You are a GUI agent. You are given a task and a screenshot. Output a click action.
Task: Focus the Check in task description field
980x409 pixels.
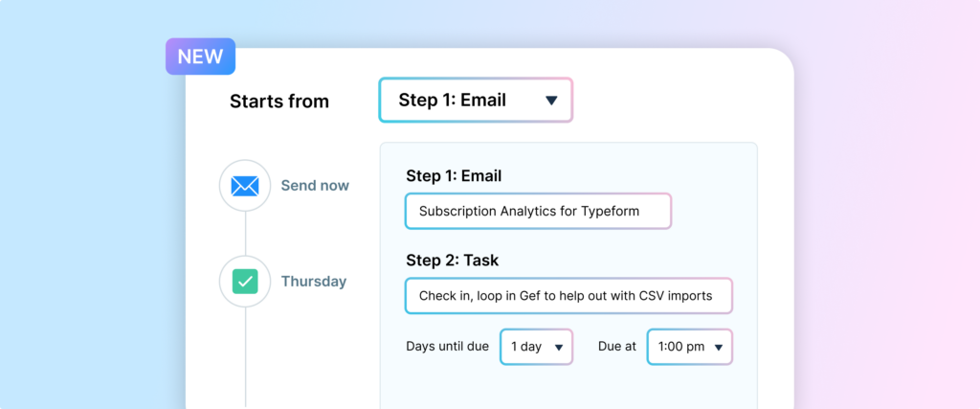point(568,296)
